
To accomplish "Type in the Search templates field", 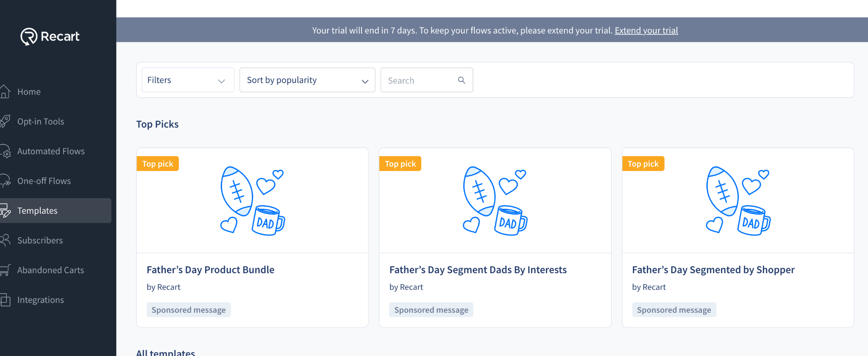I will 420,81.
